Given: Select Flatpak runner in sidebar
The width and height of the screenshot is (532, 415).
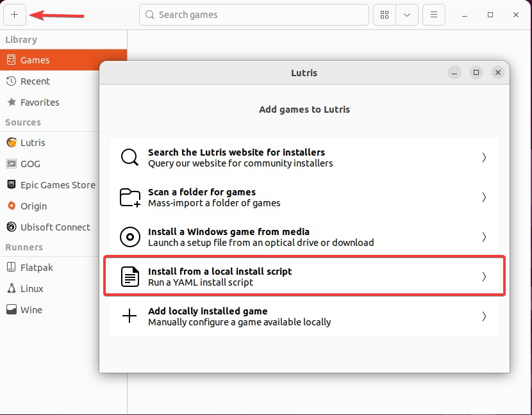Looking at the screenshot, I should (x=35, y=268).
